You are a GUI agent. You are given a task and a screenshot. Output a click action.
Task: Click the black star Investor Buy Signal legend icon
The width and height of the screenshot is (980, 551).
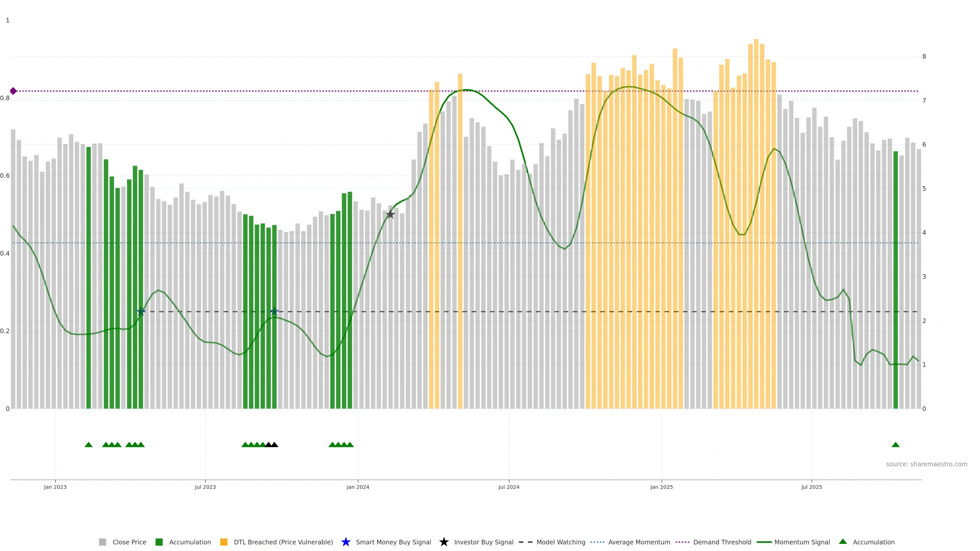pos(444,542)
